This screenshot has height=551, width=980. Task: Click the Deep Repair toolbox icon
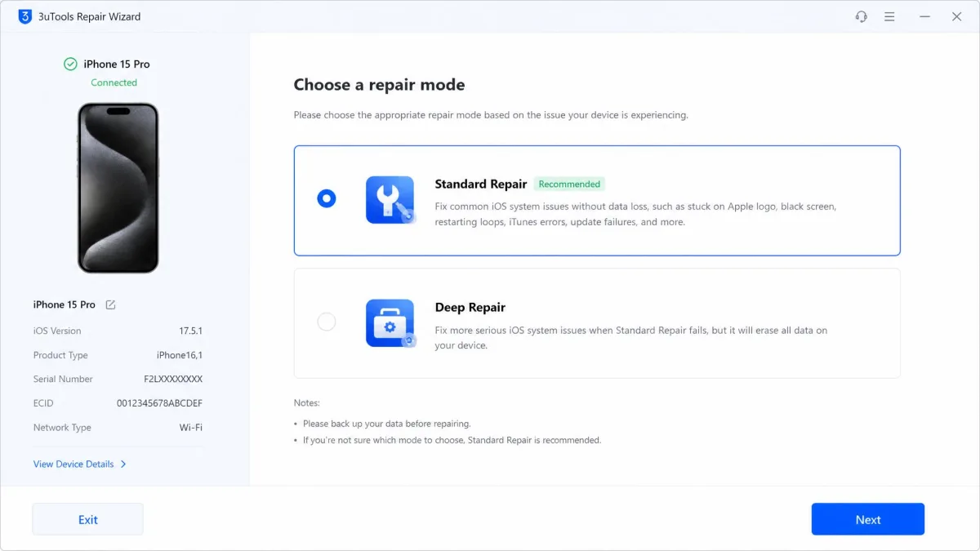point(390,323)
